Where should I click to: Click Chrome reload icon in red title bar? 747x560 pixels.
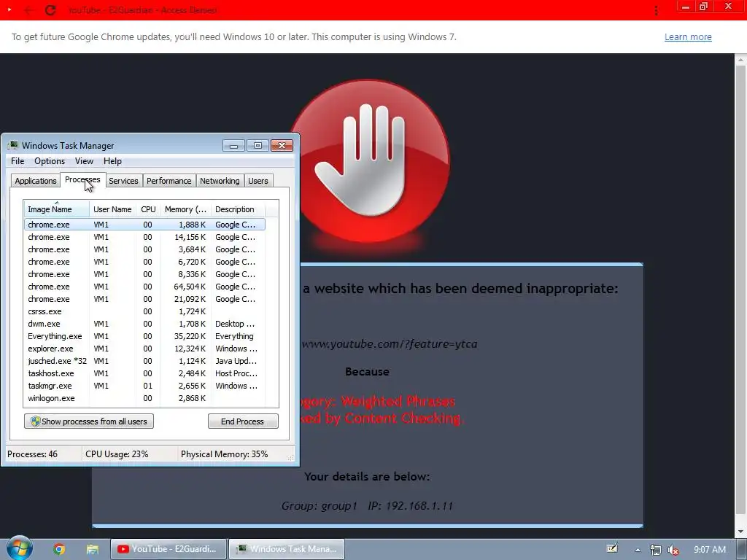[x=50, y=10]
